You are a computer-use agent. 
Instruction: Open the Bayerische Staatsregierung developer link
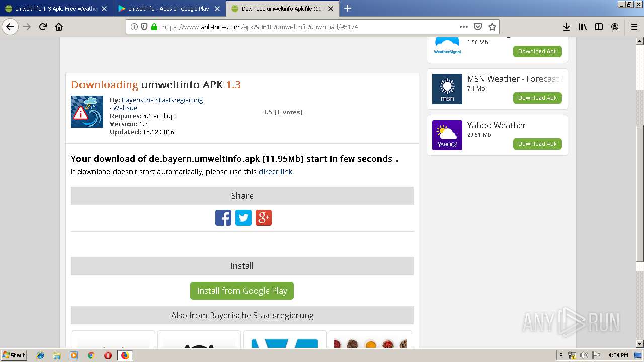coord(162,100)
